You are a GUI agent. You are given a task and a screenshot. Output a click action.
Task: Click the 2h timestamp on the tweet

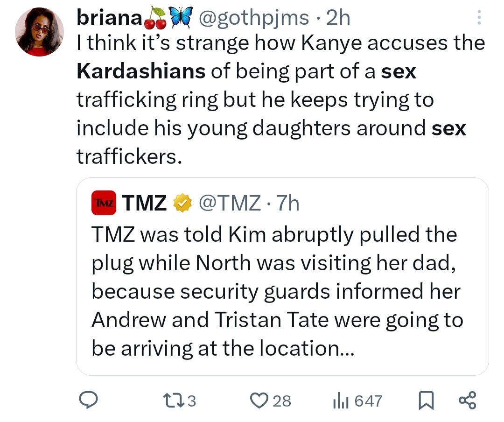tap(338, 18)
